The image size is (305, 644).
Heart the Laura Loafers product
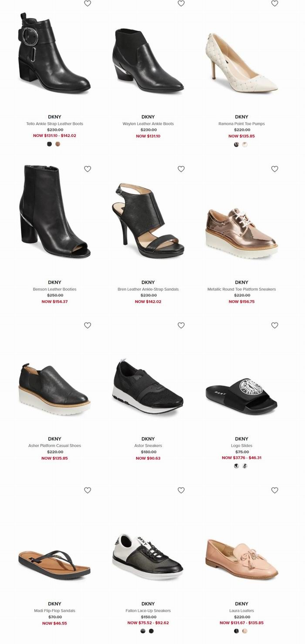[x=274, y=490]
